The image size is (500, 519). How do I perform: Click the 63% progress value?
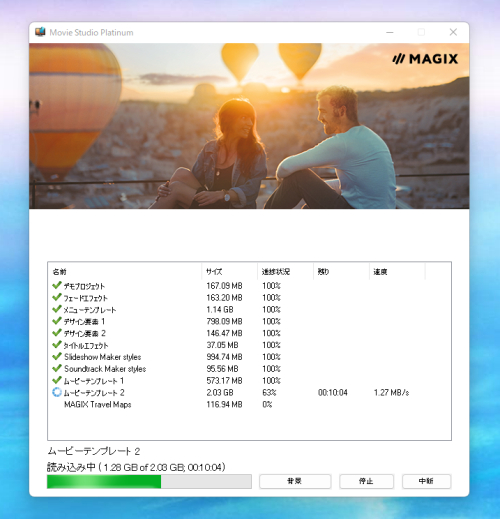tap(269, 393)
